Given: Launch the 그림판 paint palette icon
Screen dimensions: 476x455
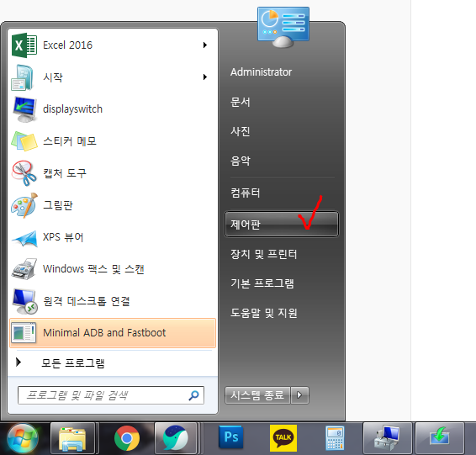Looking at the screenshot, I should (24, 205).
